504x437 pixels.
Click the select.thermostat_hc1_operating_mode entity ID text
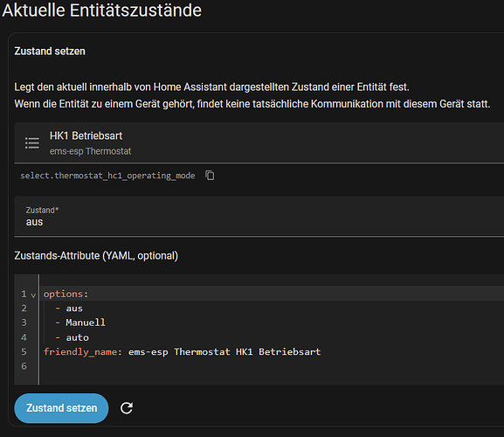(107, 176)
